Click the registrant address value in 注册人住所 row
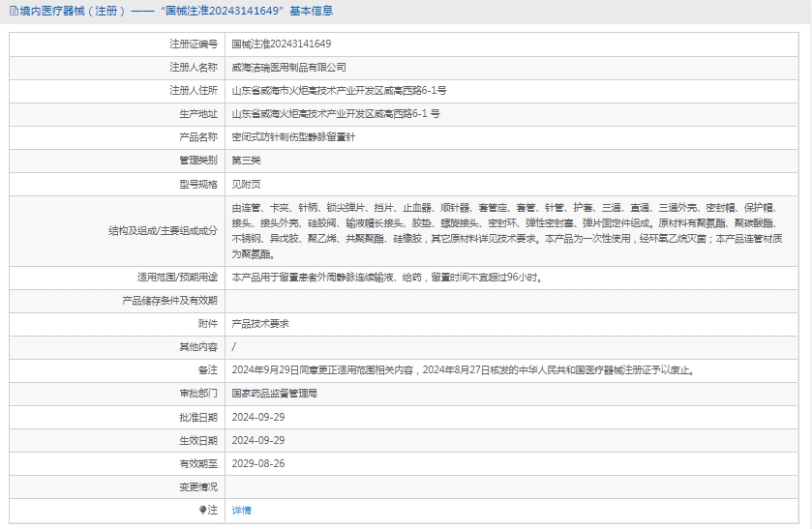This screenshot has width=812, height=529. [339, 91]
